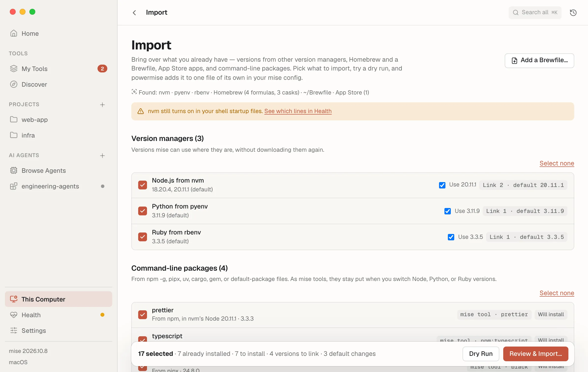Viewport: 588px width, 372px height.
Task: Uncheck Ruby from rbenv
Action: pyautogui.click(x=142, y=237)
